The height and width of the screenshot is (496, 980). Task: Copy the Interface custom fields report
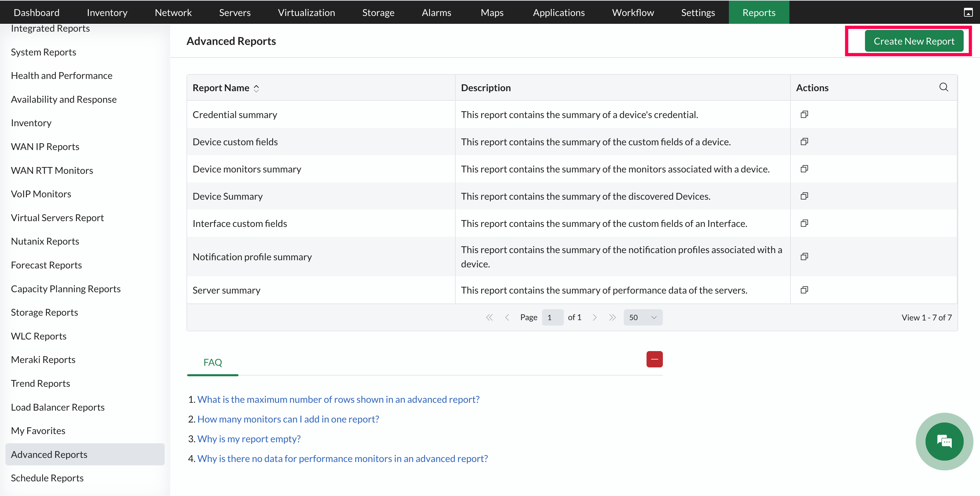pos(804,223)
